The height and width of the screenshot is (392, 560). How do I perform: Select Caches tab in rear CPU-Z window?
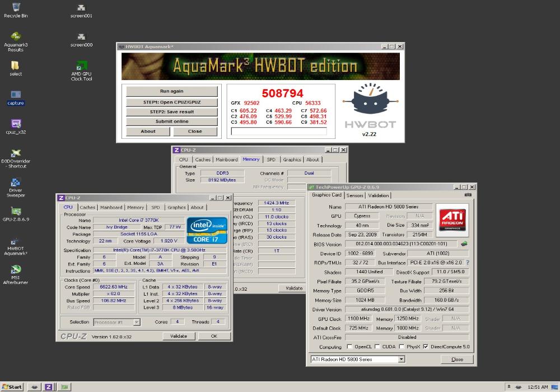(203, 160)
